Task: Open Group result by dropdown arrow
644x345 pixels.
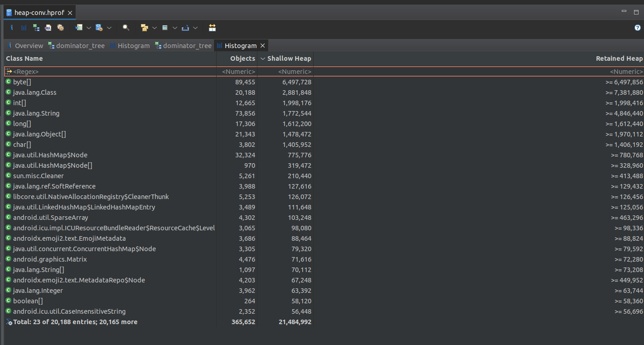Action: tap(154, 28)
